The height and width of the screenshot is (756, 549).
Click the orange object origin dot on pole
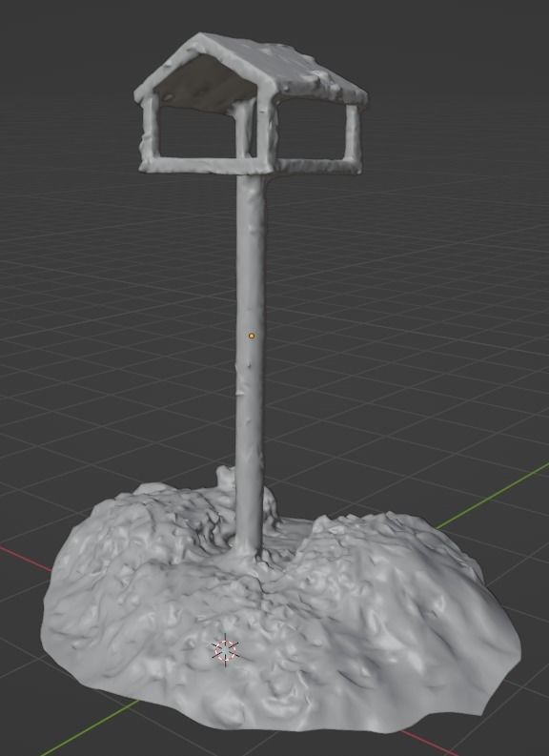pyautogui.click(x=251, y=336)
